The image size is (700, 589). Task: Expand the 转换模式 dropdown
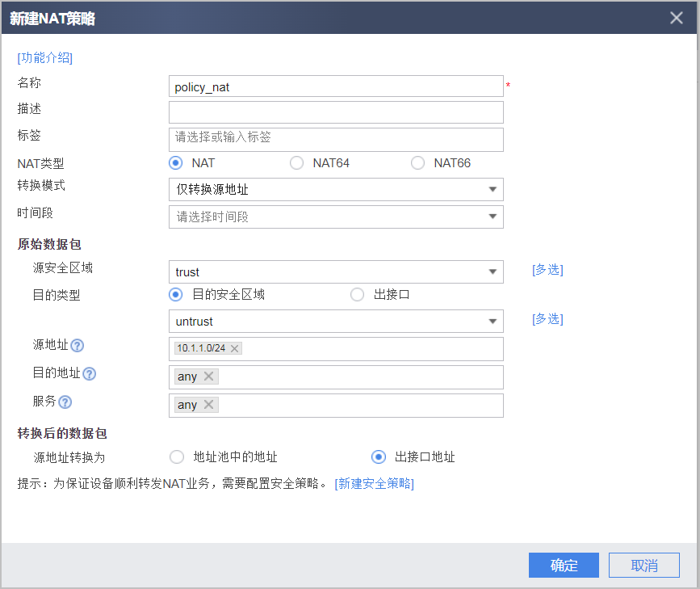(336, 190)
